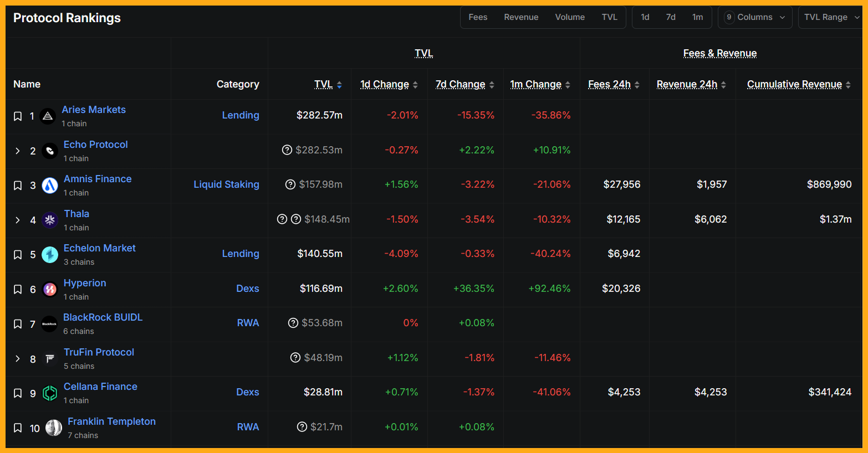Image resolution: width=868 pixels, height=453 pixels.
Task: Click the Echelon Market logo icon
Action: (x=50, y=255)
